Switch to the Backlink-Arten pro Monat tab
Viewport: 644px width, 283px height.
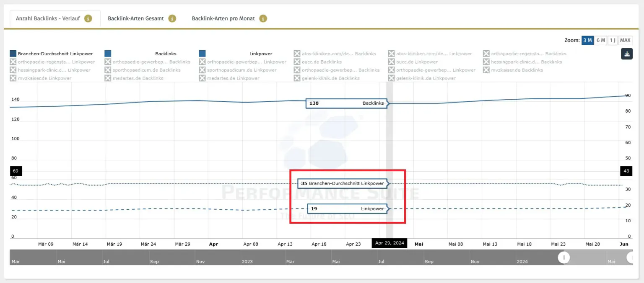point(223,18)
